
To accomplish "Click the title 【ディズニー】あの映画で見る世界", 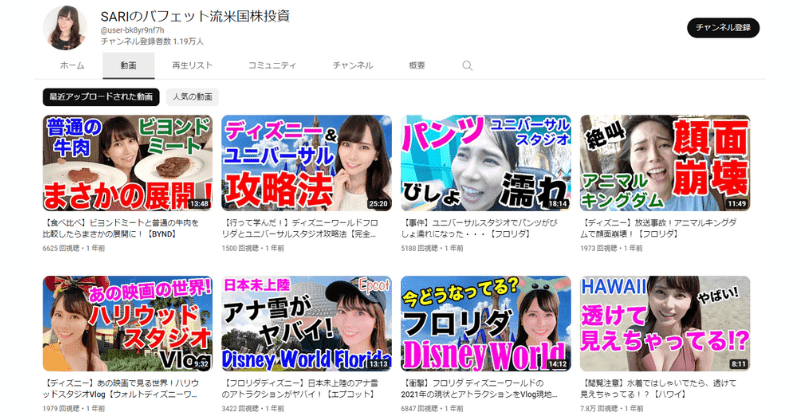I will tap(121, 389).
